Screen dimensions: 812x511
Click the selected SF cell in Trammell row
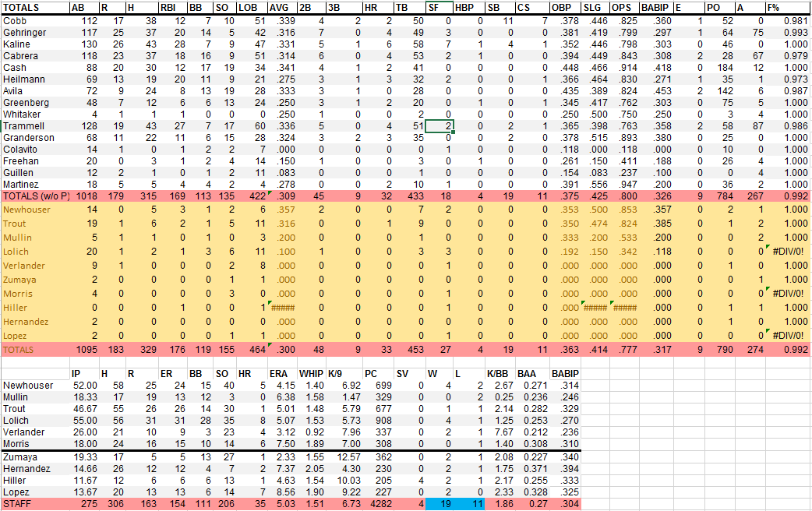coord(440,126)
